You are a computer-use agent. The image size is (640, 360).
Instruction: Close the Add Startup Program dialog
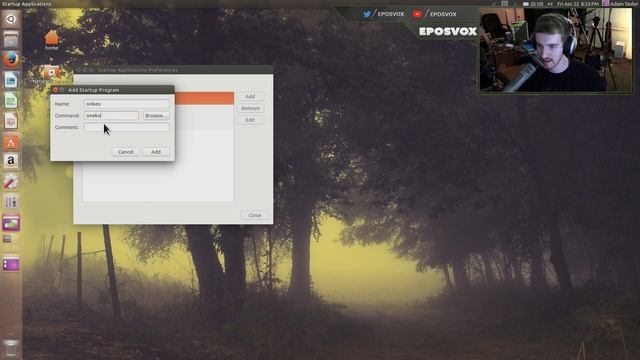pos(56,90)
